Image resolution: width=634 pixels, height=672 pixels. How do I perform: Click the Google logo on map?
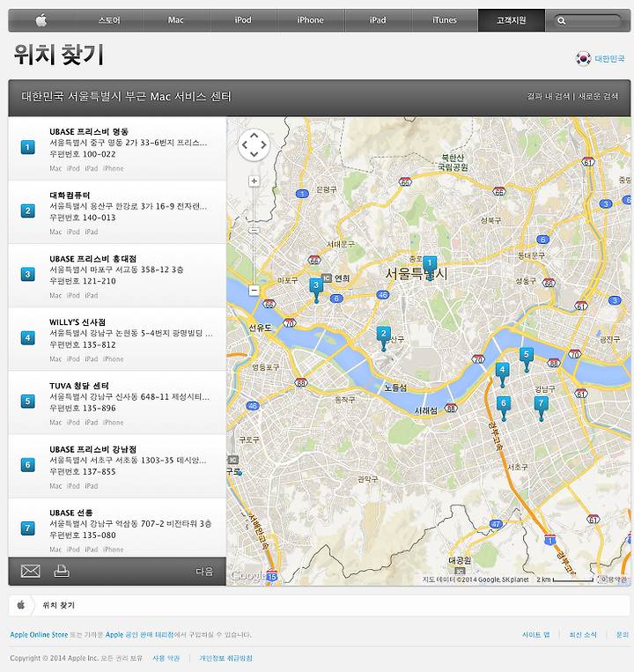pyautogui.click(x=247, y=576)
